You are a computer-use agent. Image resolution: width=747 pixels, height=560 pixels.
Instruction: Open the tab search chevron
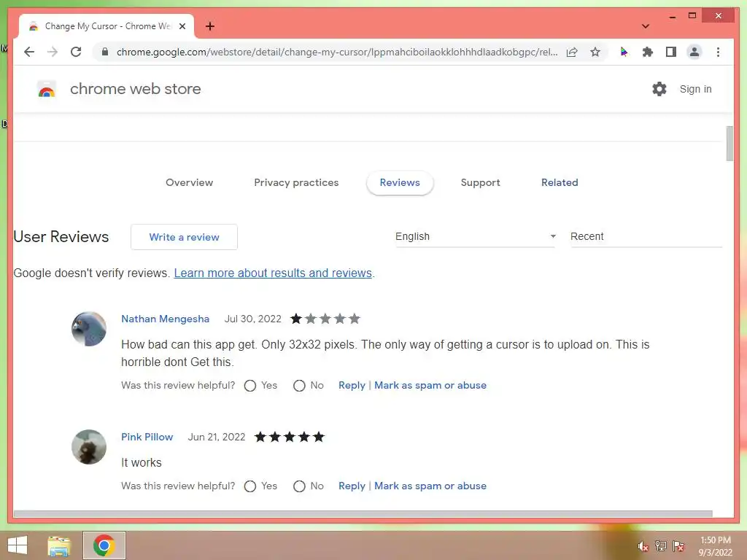pyautogui.click(x=646, y=26)
